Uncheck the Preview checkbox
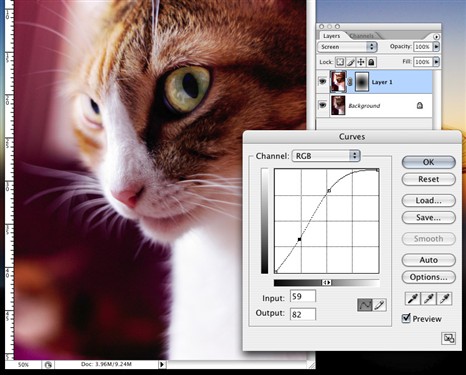The height and width of the screenshot is (375, 466). pos(406,318)
